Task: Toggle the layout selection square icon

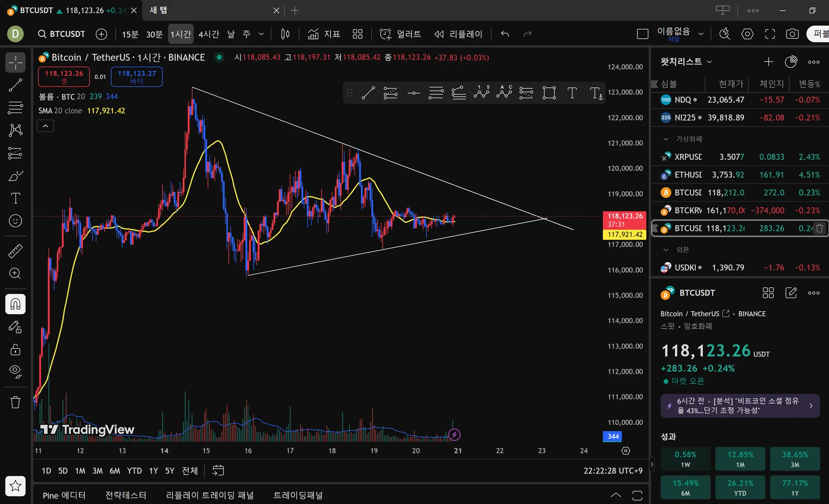Action: (643, 34)
